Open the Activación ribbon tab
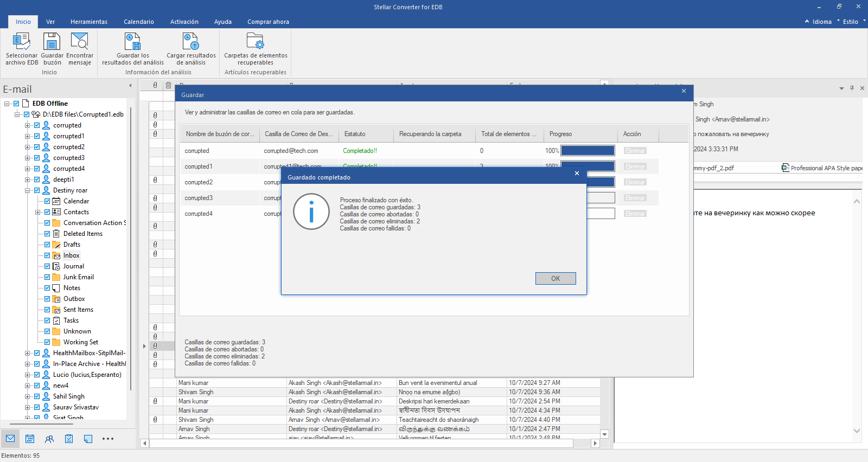Image resolution: width=868 pixels, height=462 pixels. (x=184, y=22)
